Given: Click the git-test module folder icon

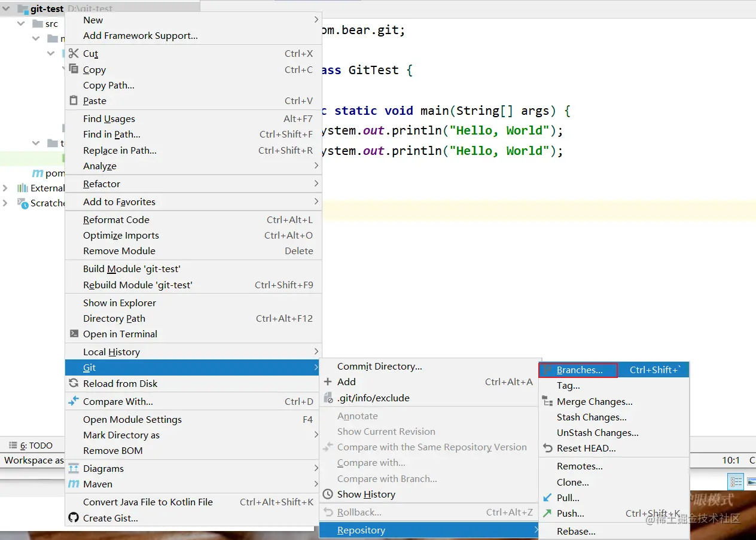Looking at the screenshot, I should (x=23, y=9).
